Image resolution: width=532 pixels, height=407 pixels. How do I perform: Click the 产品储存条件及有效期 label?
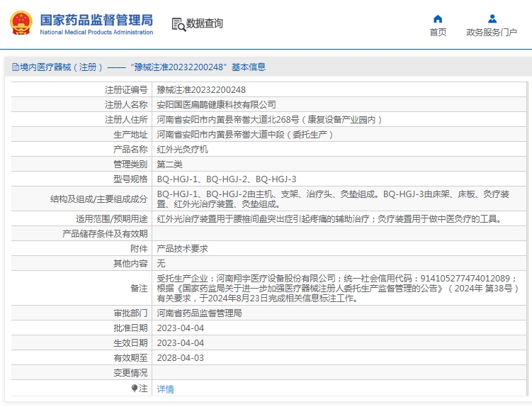click(x=105, y=234)
